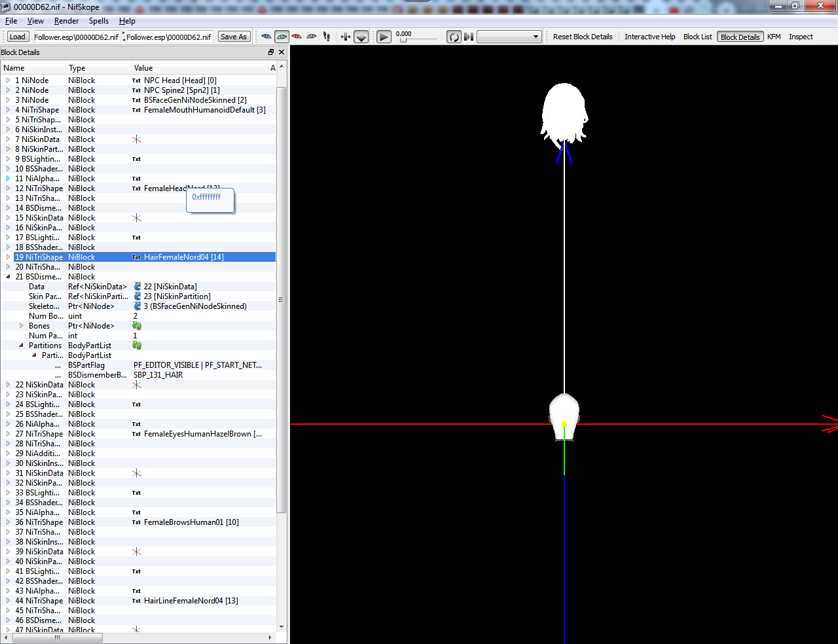The width and height of the screenshot is (838, 644).
Task: Click the link icon beside 23 [NiSkinPartition]
Action: [137, 296]
